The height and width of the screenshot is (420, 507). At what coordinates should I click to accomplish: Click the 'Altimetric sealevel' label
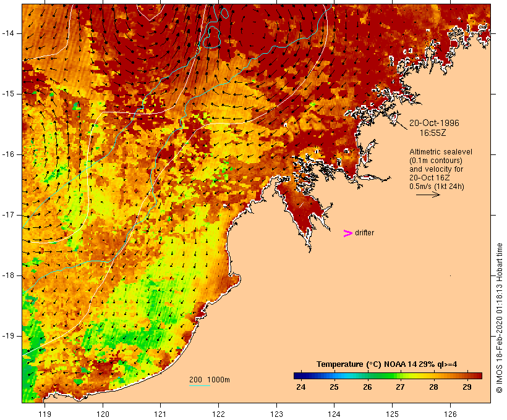click(x=441, y=152)
